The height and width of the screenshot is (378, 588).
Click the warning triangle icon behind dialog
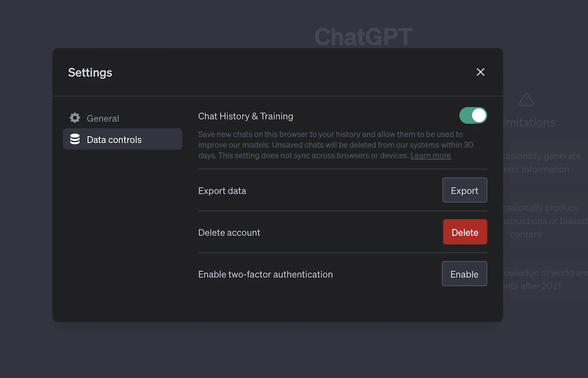526,100
